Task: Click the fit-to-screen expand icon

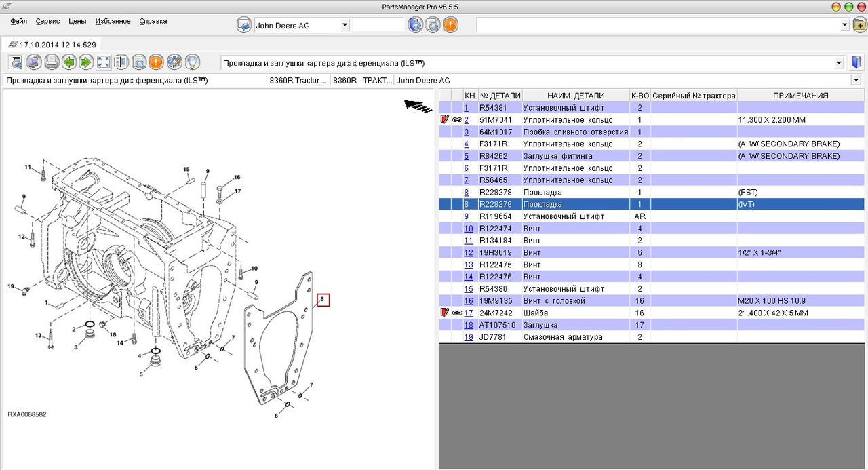Action: coord(104,62)
